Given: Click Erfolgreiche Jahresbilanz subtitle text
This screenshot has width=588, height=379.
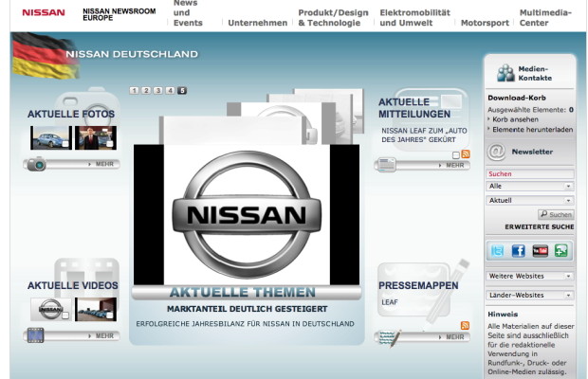Looking at the screenshot, I should (245, 324).
